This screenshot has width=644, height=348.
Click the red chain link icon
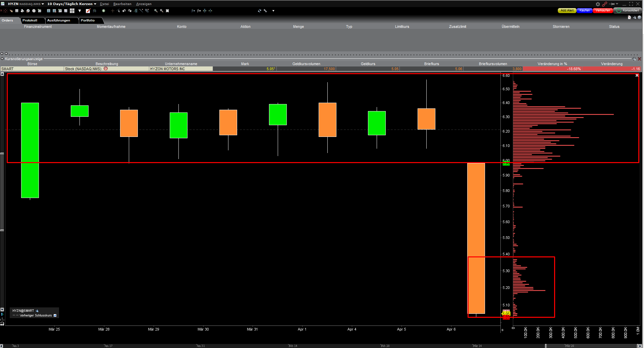tap(604, 4)
